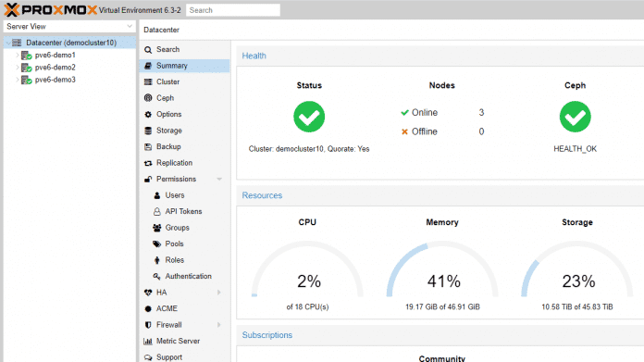Open the Search menu item
Screen dimensions: 644x362
click(x=184, y=50)
